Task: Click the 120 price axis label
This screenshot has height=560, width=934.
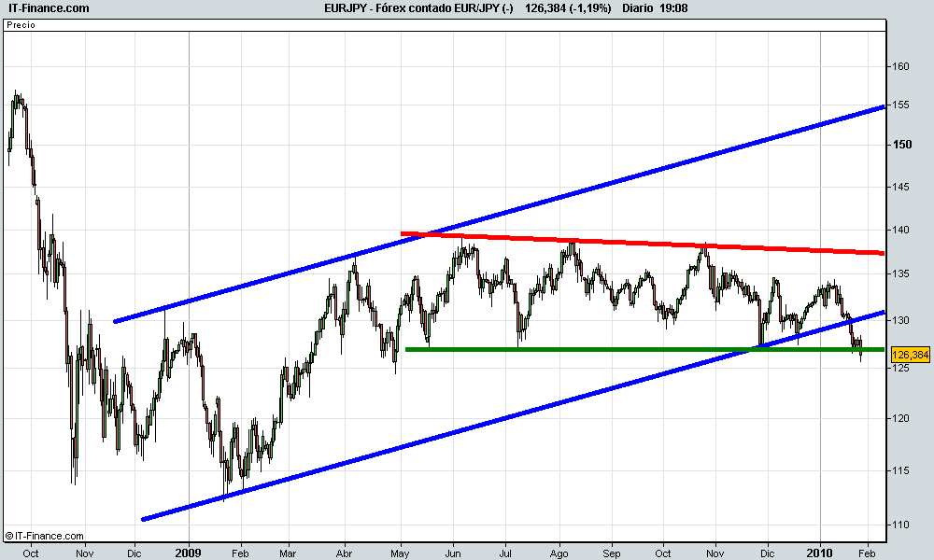Action: tap(901, 418)
